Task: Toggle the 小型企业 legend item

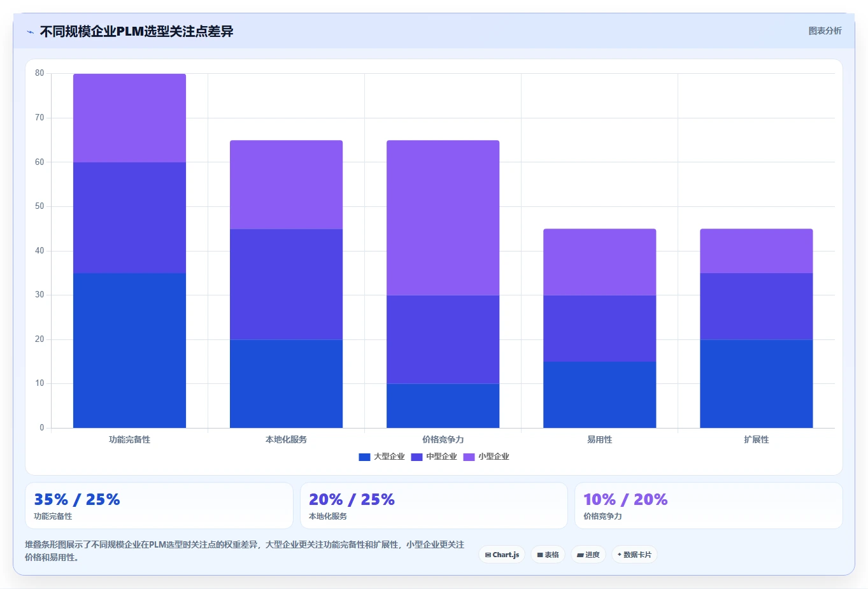Action: coord(487,457)
